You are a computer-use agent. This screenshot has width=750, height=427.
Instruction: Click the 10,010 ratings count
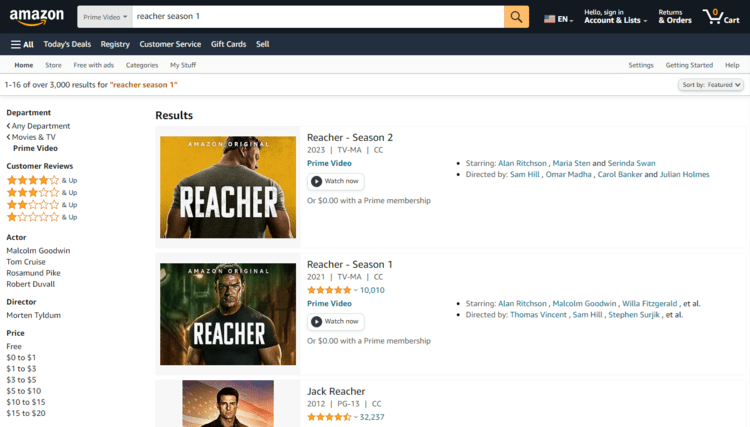(x=372, y=290)
